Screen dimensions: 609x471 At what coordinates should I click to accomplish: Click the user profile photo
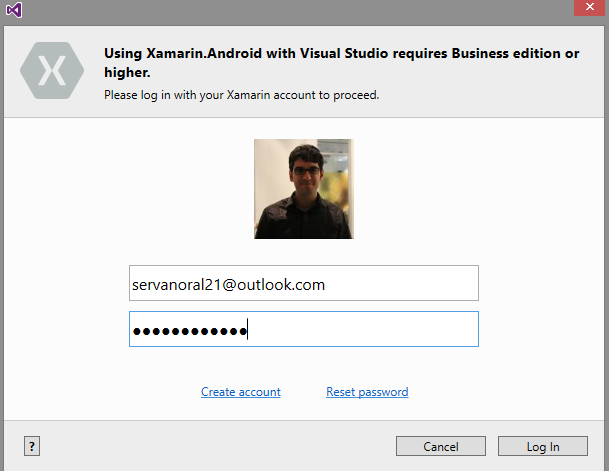[304, 189]
